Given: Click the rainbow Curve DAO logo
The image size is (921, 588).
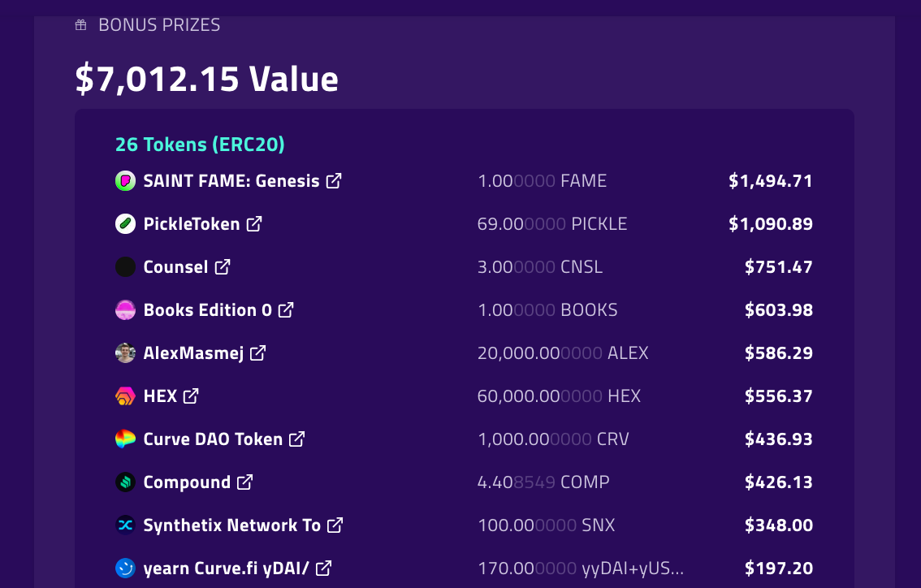Looking at the screenshot, I should pos(125,439).
